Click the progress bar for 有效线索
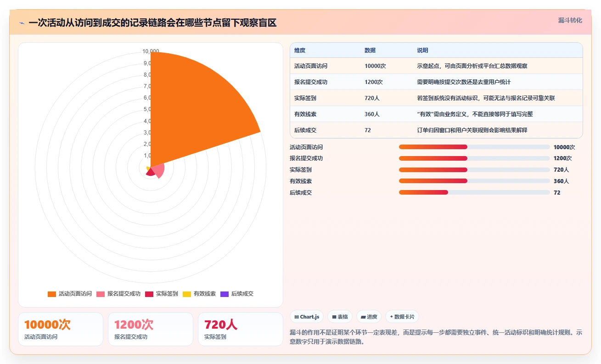This screenshot has height=364, width=601. pos(474,181)
